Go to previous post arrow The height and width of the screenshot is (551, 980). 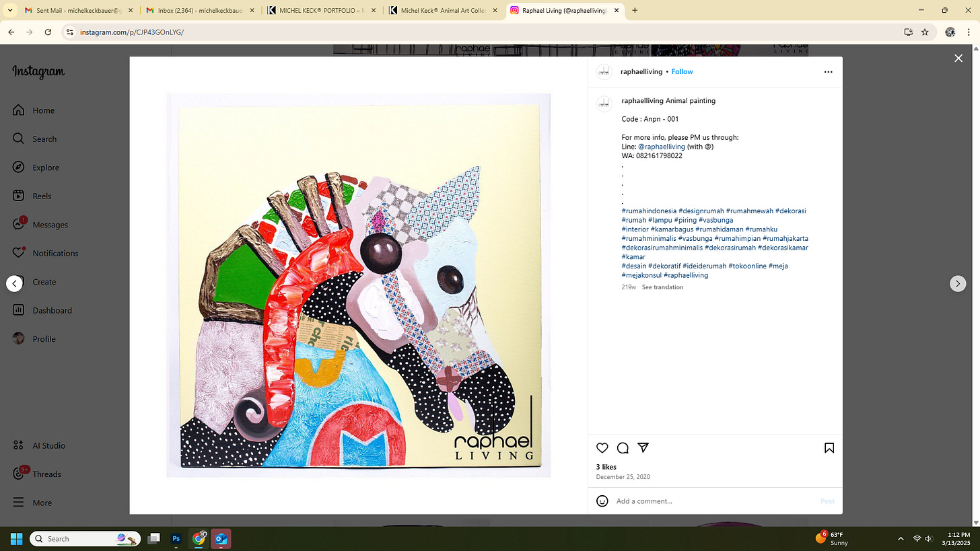coord(15,283)
